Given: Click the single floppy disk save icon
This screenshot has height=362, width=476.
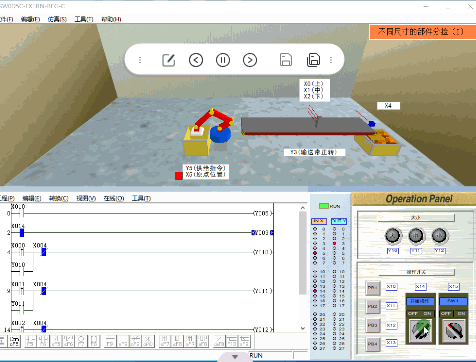Looking at the screenshot, I should click(x=286, y=60).
